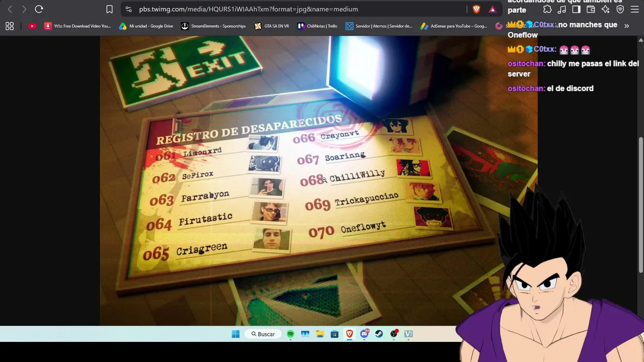Reload the current page

click(39, 9)
